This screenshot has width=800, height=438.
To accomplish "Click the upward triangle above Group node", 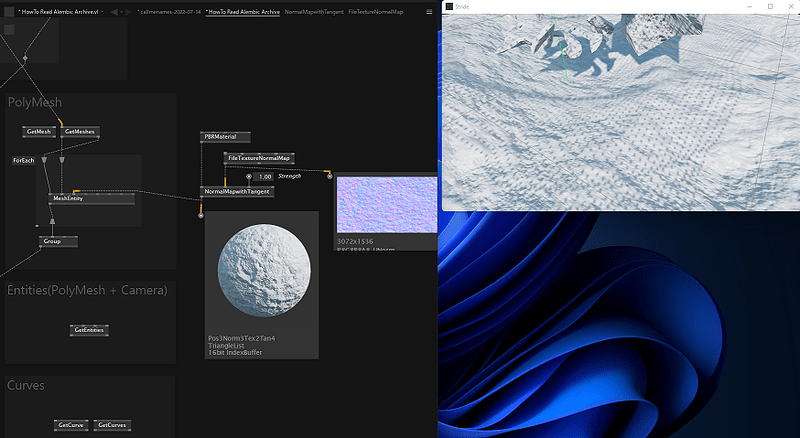I will tap(52, 221).
